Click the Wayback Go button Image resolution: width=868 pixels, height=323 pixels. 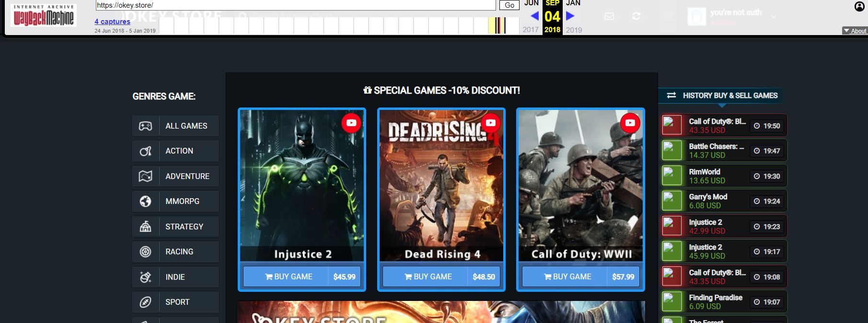coord(509,5)
